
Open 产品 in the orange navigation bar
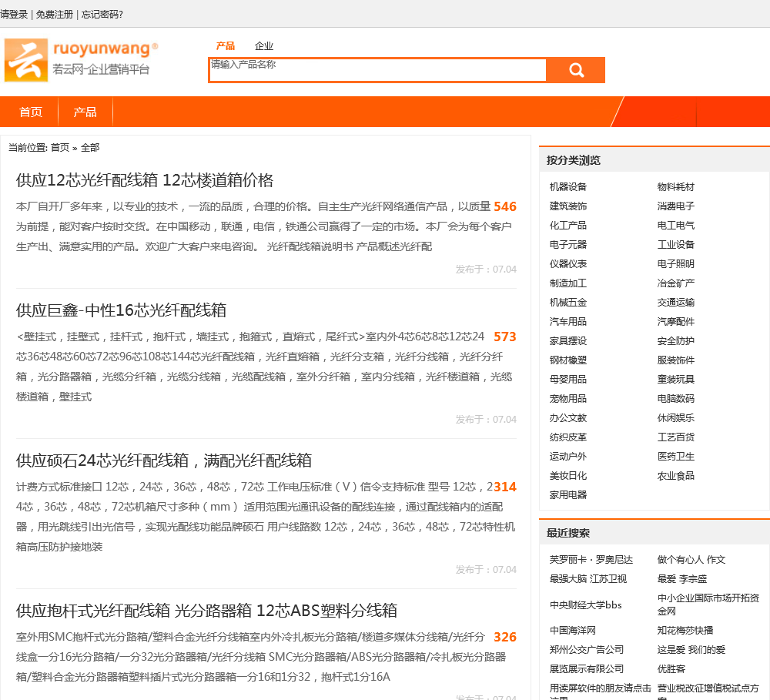85,112
